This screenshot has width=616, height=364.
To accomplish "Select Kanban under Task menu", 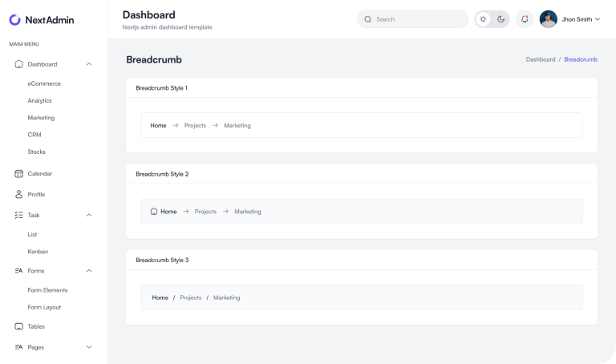I will point(38,251).
